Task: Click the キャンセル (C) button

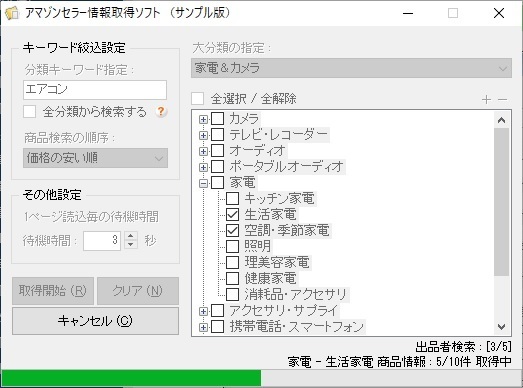Action: [x=95, y=321]
